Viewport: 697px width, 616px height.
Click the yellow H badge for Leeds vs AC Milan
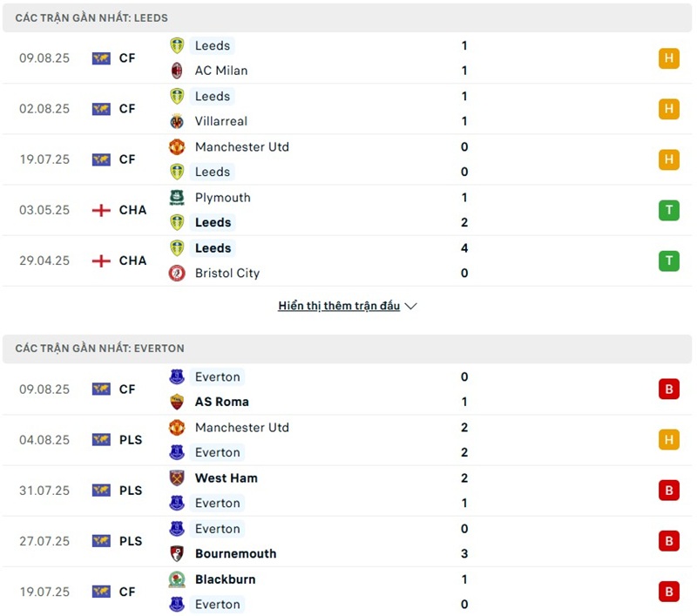pyautogui.click(x=668, y=58)
